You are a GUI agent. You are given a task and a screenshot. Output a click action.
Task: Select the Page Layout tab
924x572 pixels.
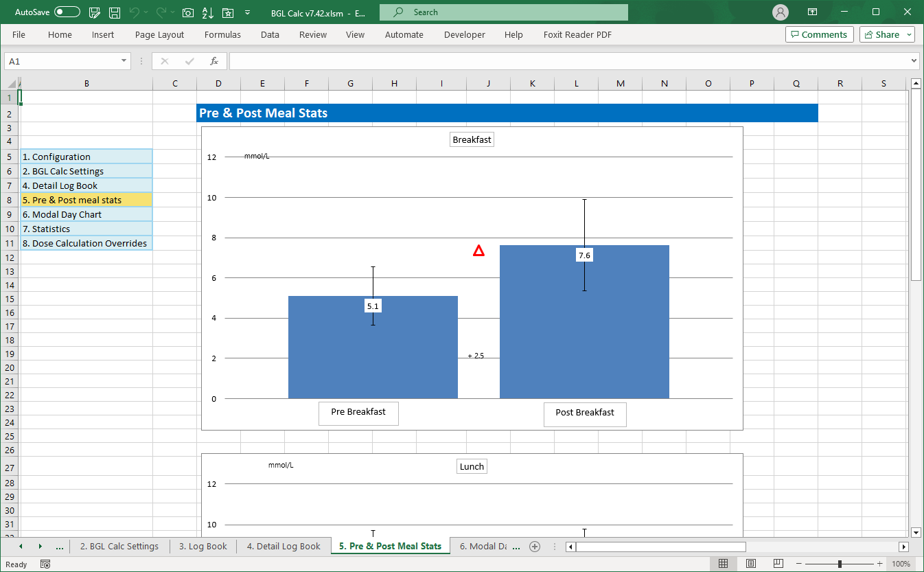(x=159, y=34)
